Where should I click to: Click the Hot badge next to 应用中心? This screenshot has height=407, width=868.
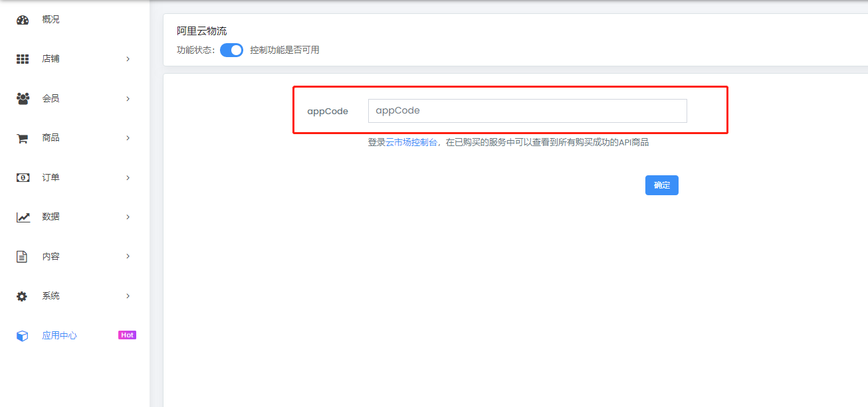point(127,335)
